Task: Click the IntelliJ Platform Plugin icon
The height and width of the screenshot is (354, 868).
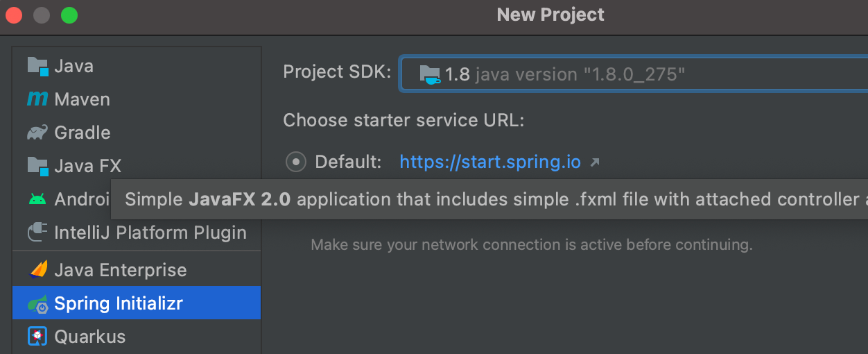Action: click(37, 233)
